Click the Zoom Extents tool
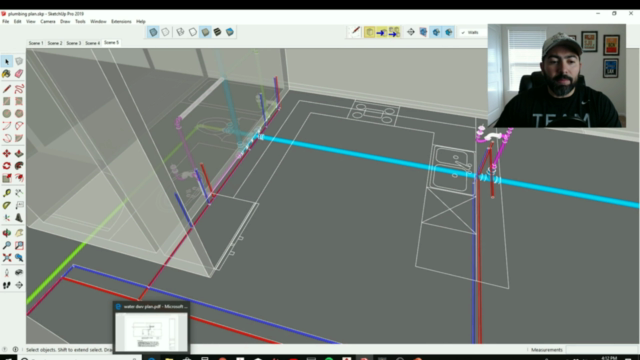640x360 pixels. [7, 258]
